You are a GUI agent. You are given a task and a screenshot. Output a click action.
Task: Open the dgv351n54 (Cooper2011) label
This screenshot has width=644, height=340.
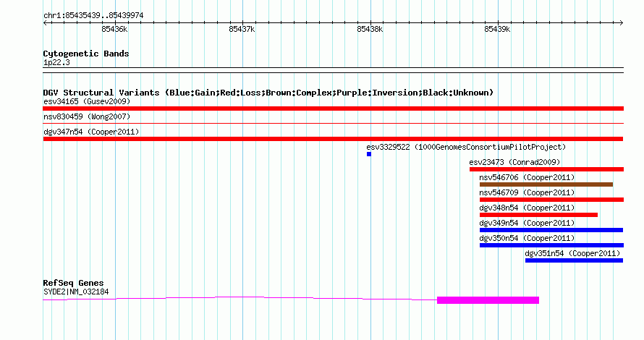[x=572, y=253]
